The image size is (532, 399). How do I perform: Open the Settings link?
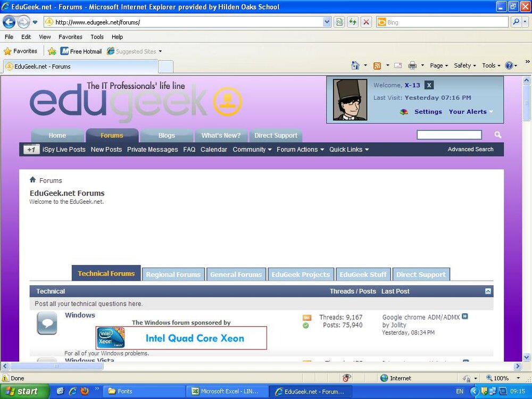(x=428, y=112)
